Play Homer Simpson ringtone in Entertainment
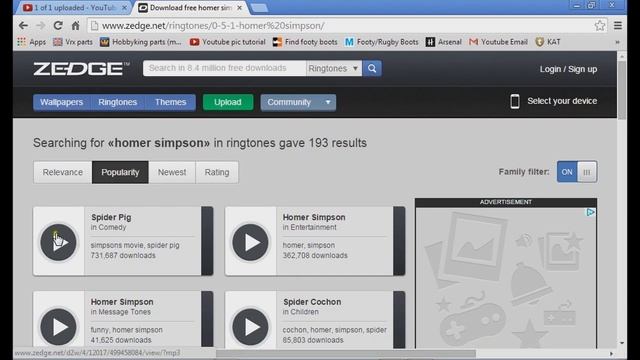Image resolution: width=640 pixels, height=360 pixels. [250, 242]
